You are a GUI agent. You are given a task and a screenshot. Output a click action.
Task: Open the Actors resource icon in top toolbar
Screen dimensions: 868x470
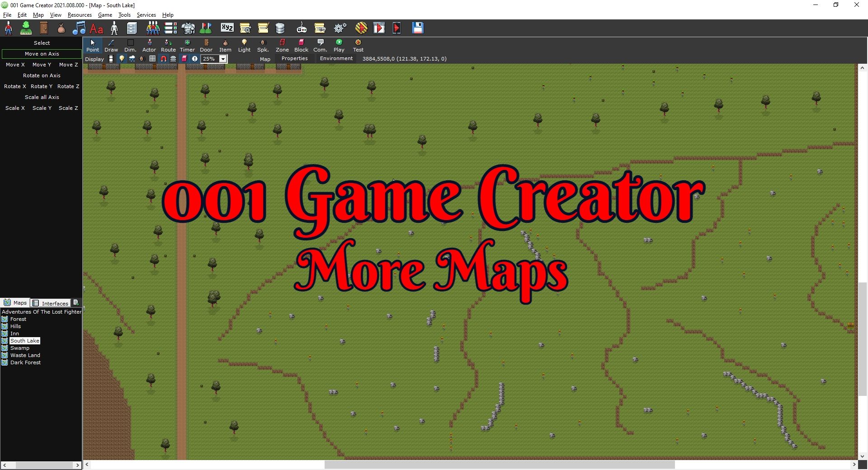coord(9,28)
